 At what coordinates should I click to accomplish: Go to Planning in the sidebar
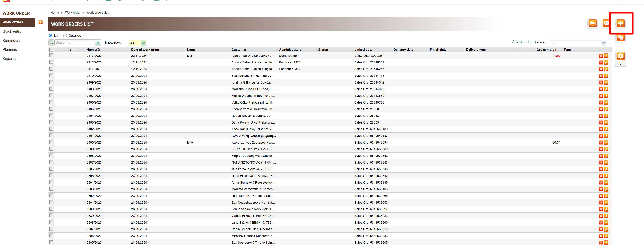tap(10, 50)
